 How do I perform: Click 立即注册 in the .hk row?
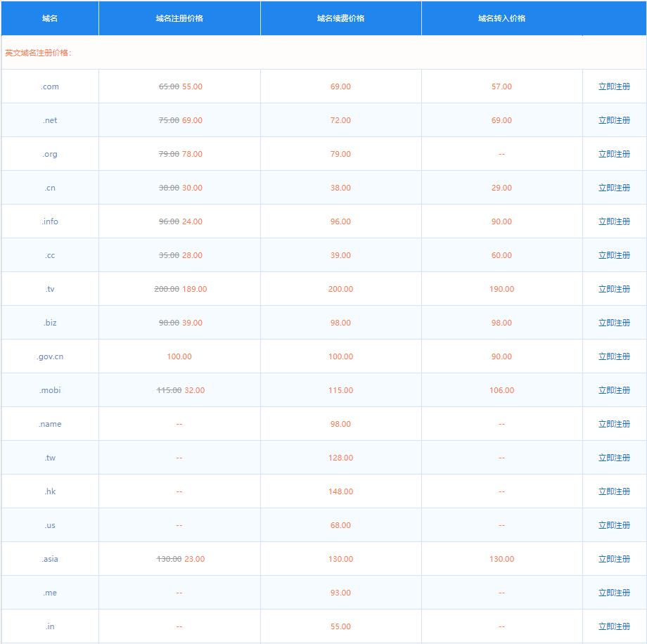(x=614, y=491)
